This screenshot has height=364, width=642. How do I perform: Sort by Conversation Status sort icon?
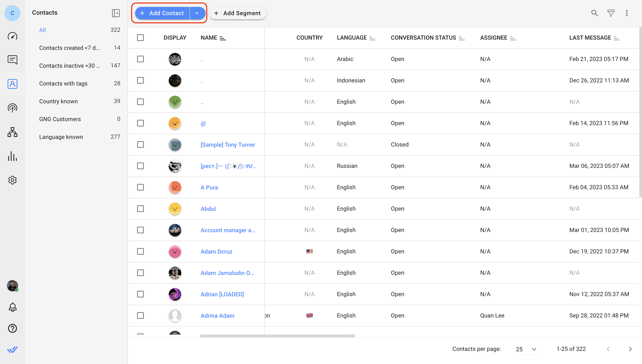point(462,38)
